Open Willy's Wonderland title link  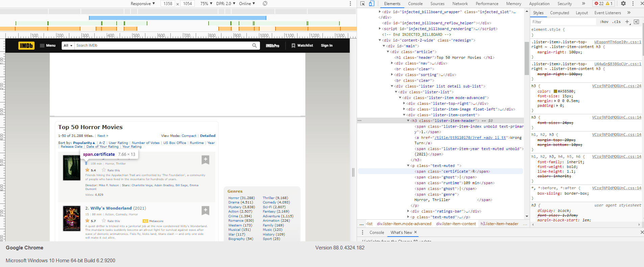point(111,208)
